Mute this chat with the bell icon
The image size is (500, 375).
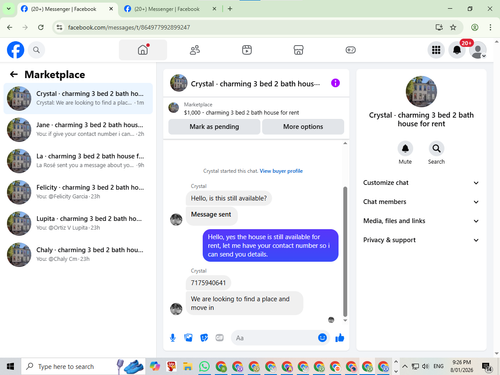(405, 148)
